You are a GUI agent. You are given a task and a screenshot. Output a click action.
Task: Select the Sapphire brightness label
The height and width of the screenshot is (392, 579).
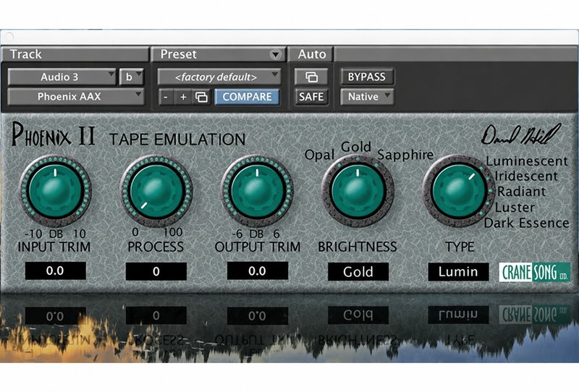[405, 155]
